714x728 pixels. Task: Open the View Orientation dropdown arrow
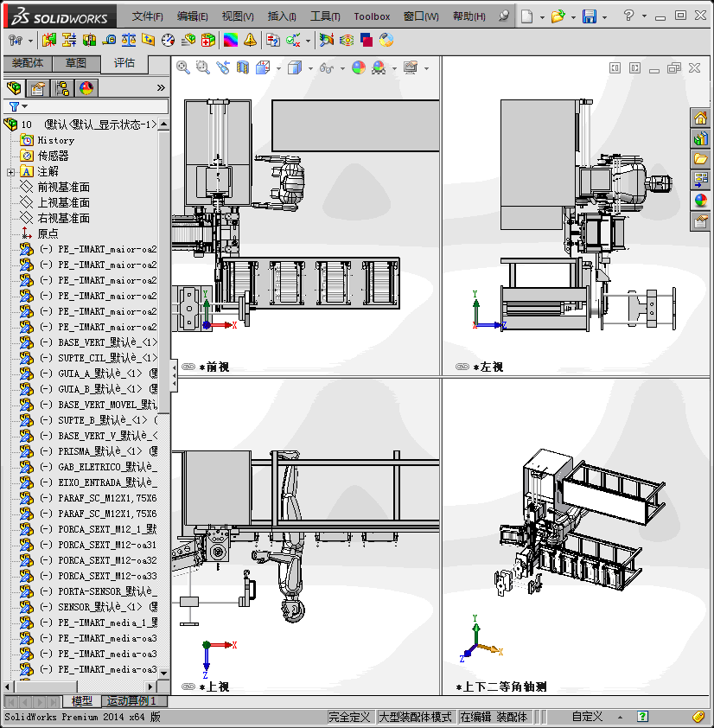(278, 68)
